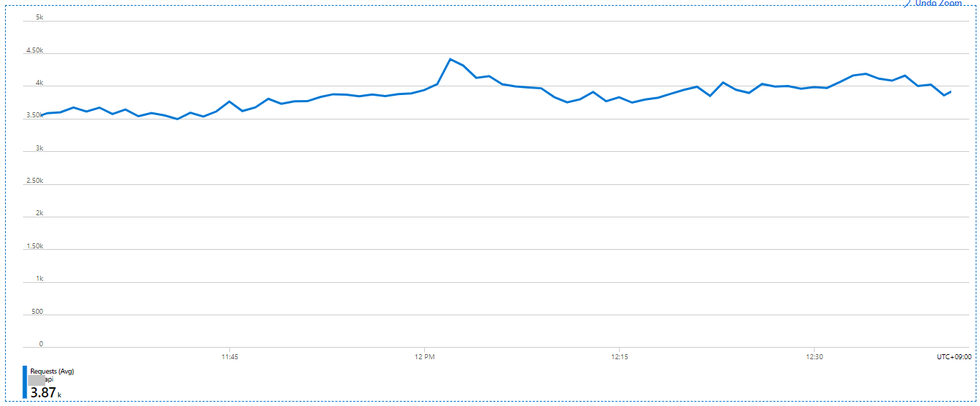Select the Requests (Avg) legend label
Viewport: 980px width, 406px height.
click(52, 371)
